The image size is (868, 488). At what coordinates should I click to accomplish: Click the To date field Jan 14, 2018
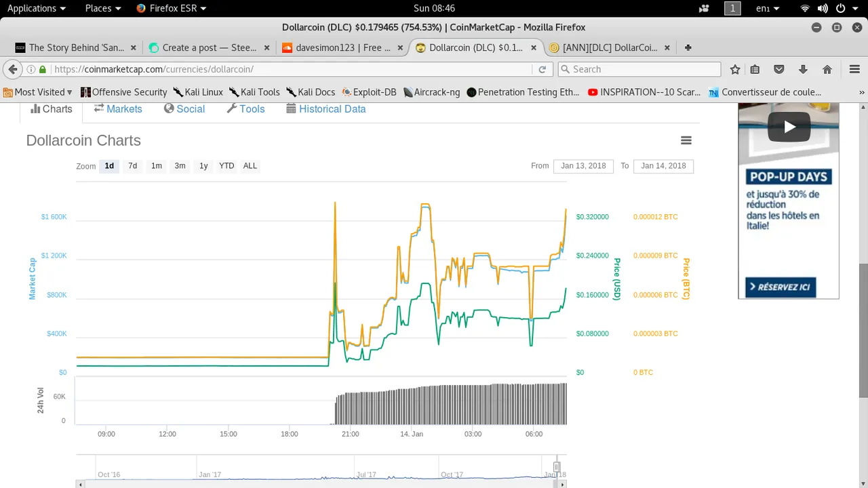pyautogui.click(x=663, y=166)
